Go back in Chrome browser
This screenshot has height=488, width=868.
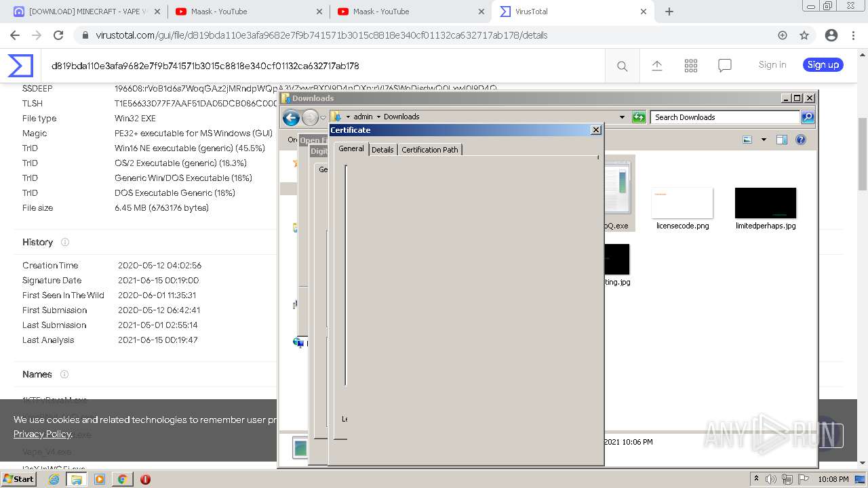[15, 35]
